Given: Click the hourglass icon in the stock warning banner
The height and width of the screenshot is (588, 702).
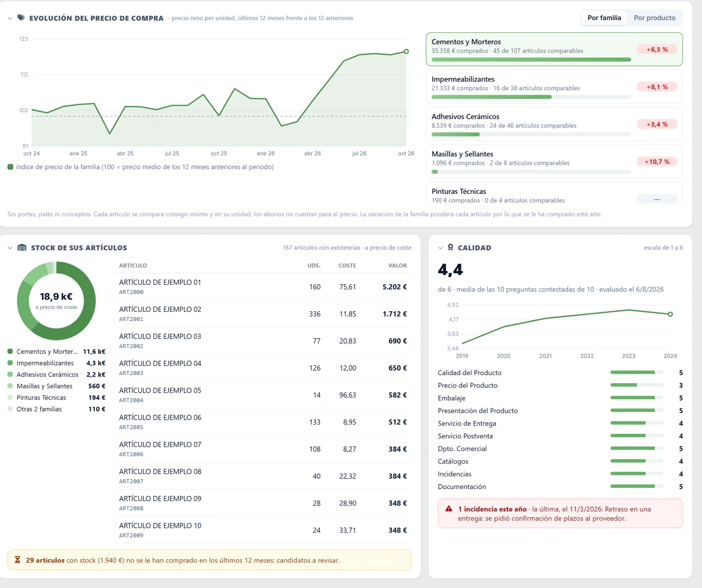Looking at the screenshot, I should [17, 560].
